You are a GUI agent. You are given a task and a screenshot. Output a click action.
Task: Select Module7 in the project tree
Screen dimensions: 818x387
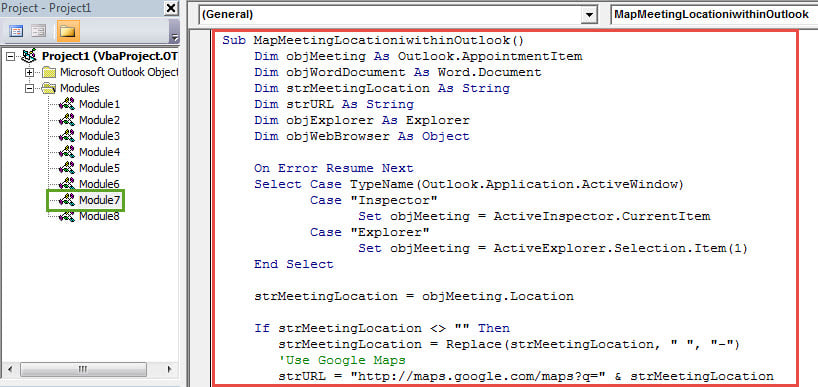pos(99,200)
